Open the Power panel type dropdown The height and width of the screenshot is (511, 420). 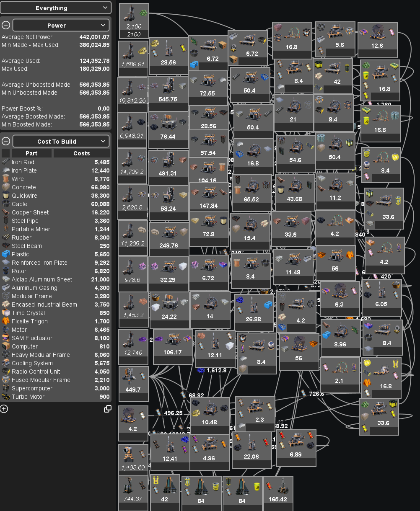pos(61,25)
